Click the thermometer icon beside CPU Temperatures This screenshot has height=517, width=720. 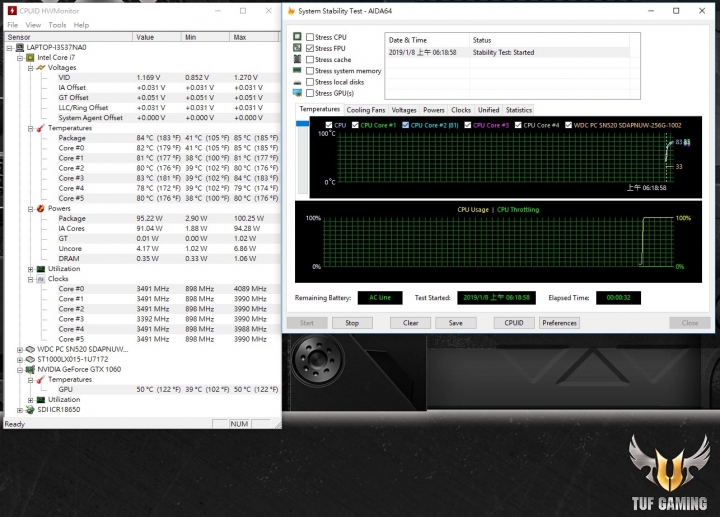point(41,128)
